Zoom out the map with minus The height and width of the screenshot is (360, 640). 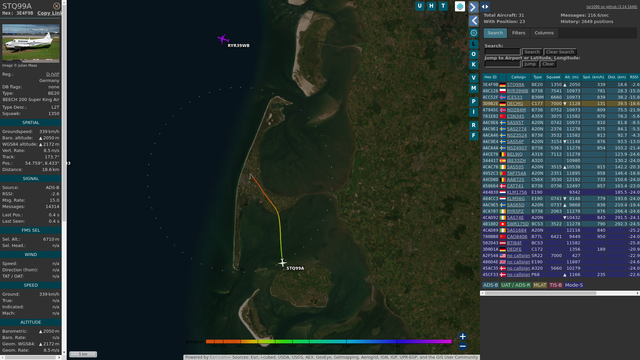[x=462, y=347]
